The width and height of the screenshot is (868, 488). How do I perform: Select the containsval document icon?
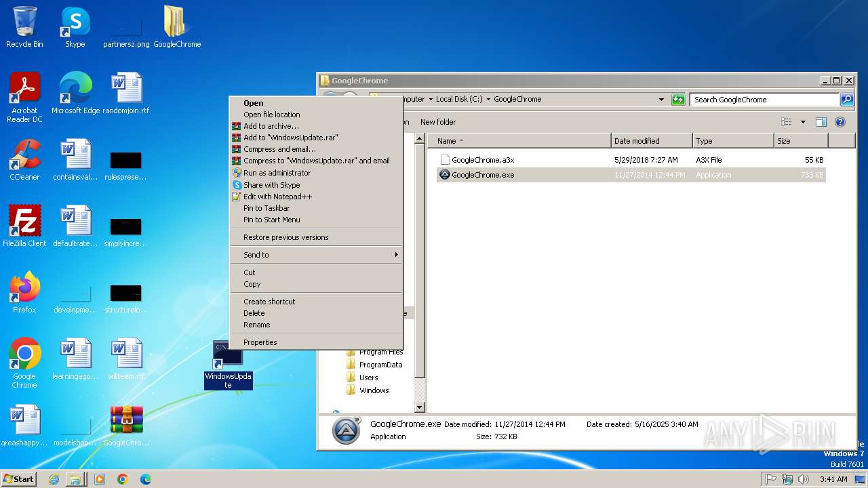(x=75, y=160)
